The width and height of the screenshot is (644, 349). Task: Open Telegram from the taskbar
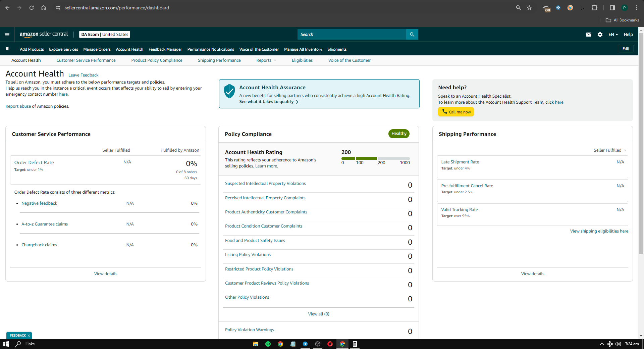(305, 344)
